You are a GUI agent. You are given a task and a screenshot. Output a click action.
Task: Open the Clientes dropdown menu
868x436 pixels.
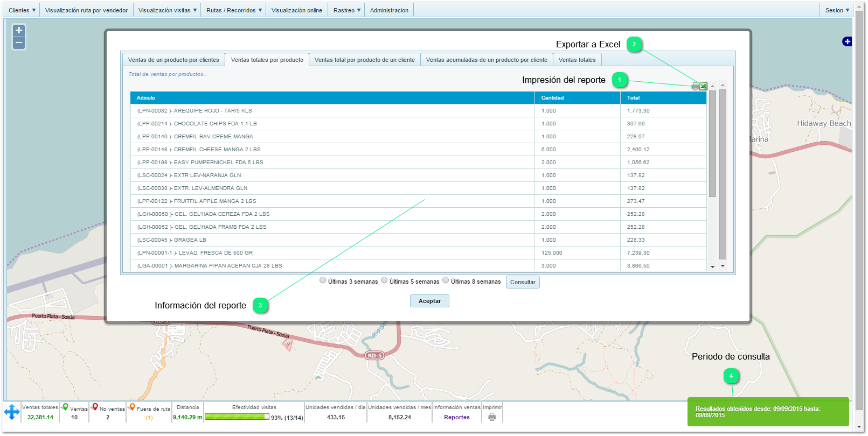22,10
